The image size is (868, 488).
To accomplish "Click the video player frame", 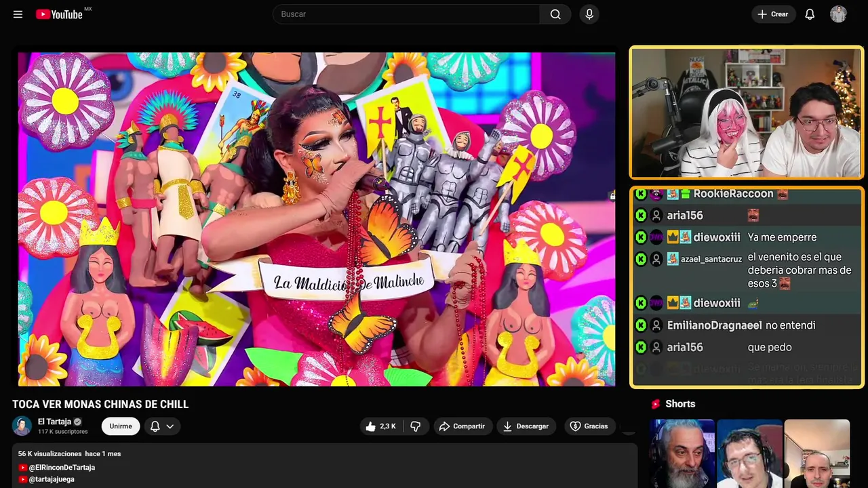I will click(x=316, y=219).
